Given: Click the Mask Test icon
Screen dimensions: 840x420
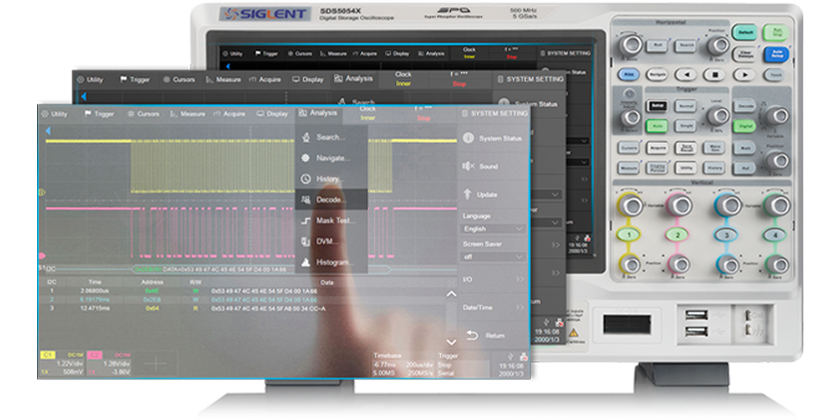Looking at the screenshot, I should pyautogui.click(x=305, y=221).
